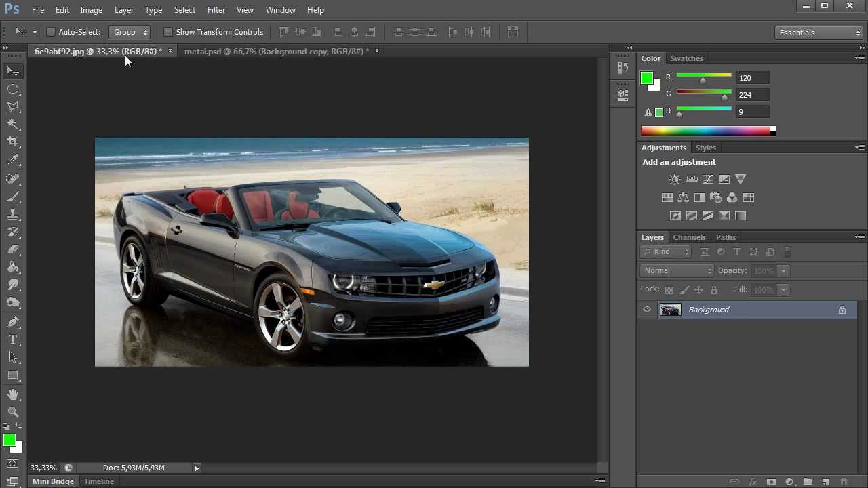Screen dimensions: 868x488
Task: Click the Background layer thumbnail
Action: click(671, 310)
